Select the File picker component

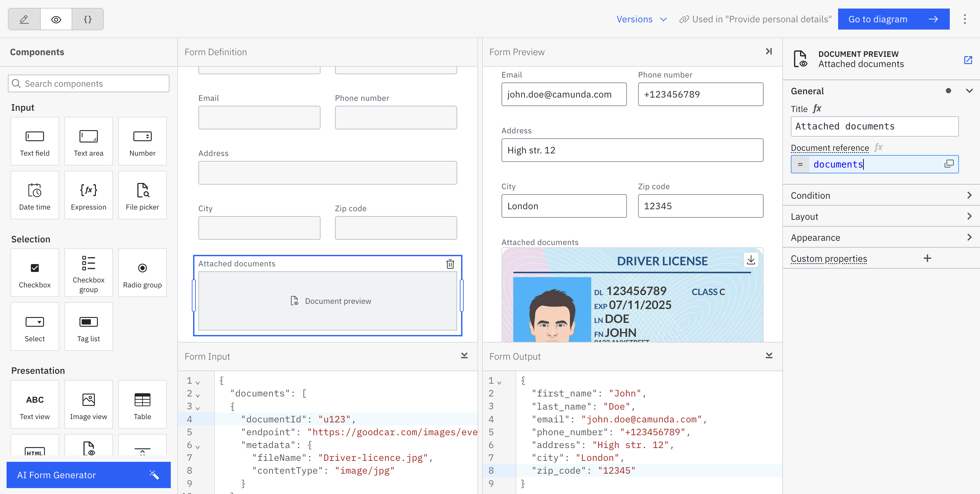tap(142, 195)
